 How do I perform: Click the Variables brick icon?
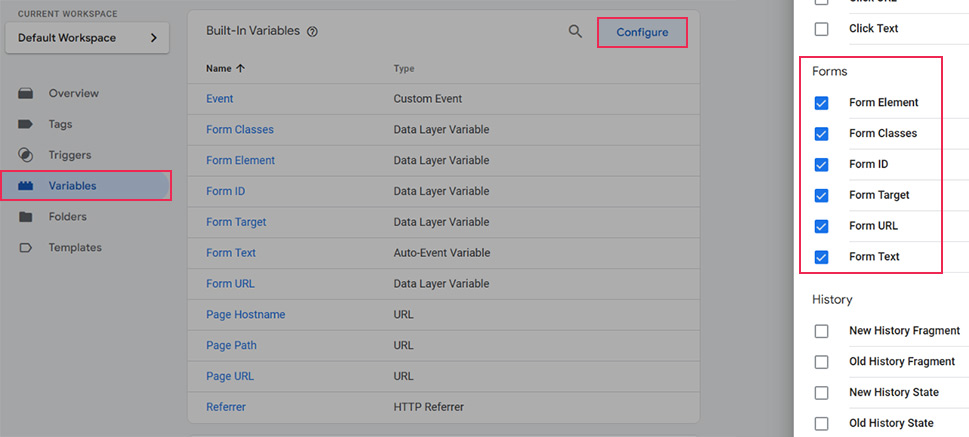coord(25,186)
